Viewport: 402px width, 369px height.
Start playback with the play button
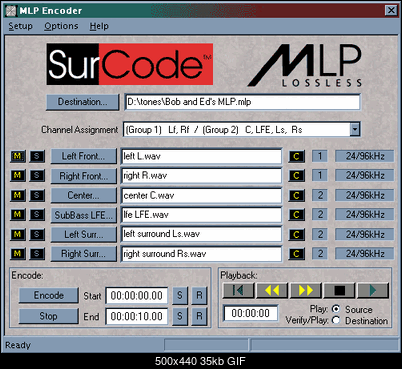point(373,290)
